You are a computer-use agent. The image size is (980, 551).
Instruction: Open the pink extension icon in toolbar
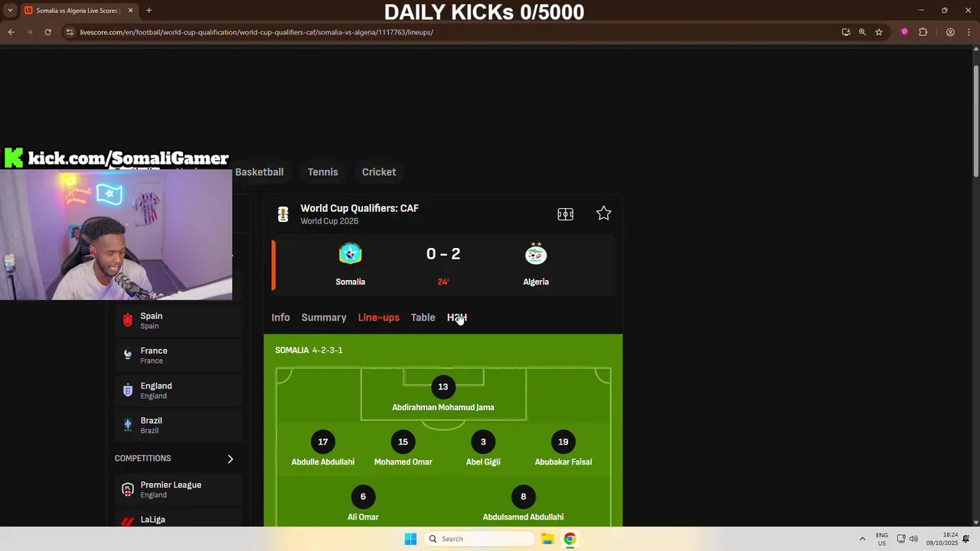[904, 32]
